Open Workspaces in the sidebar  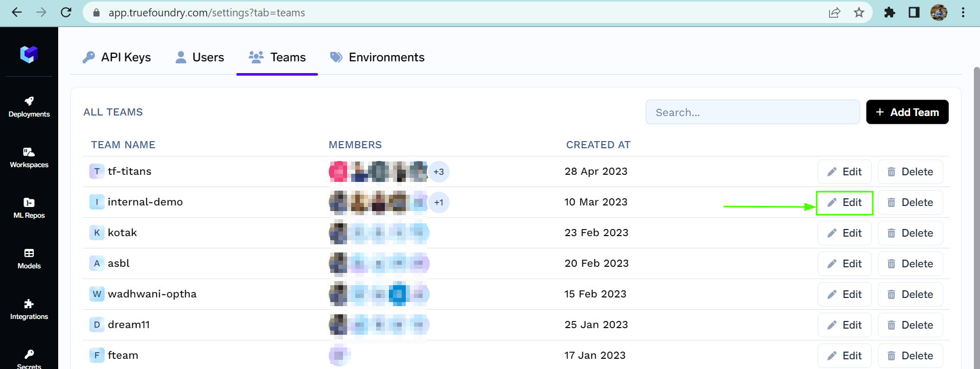[29, 157]
